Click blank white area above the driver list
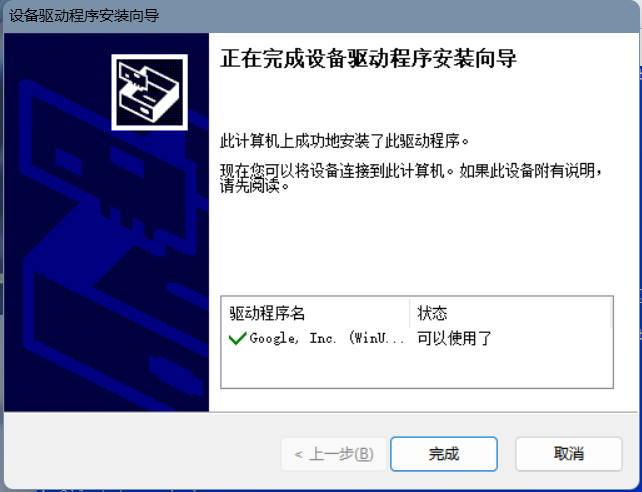Image resolution: width=642 pixels, height=492 pixels. (417, 246)
